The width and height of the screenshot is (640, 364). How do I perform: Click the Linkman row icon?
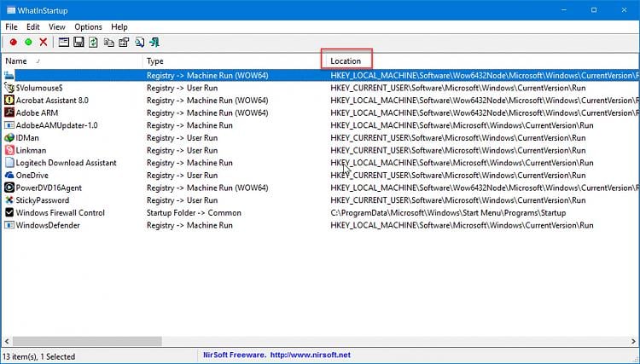pyautogui.click(x=9, y=150)
